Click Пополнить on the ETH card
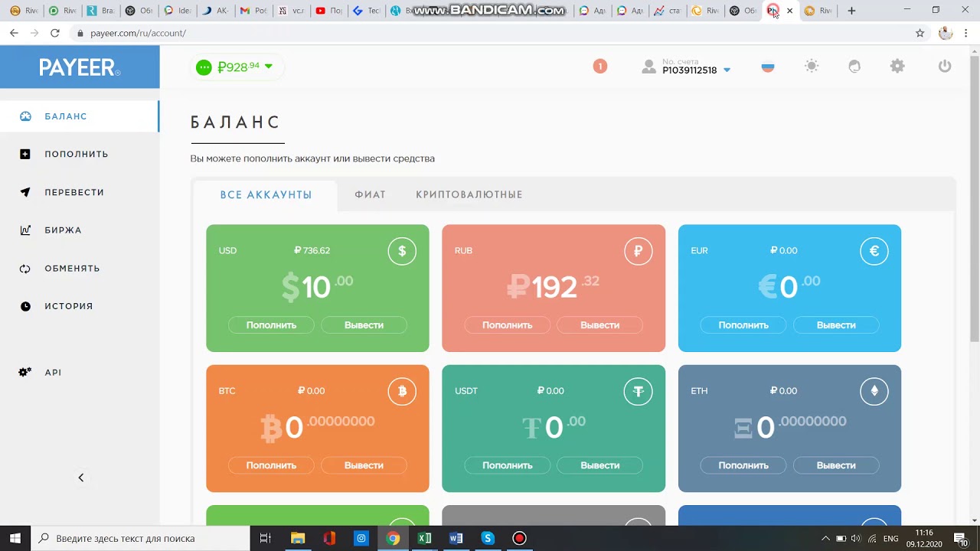Image resolution: width=980 pixels, height=551 pixels. tap(743, 465)
